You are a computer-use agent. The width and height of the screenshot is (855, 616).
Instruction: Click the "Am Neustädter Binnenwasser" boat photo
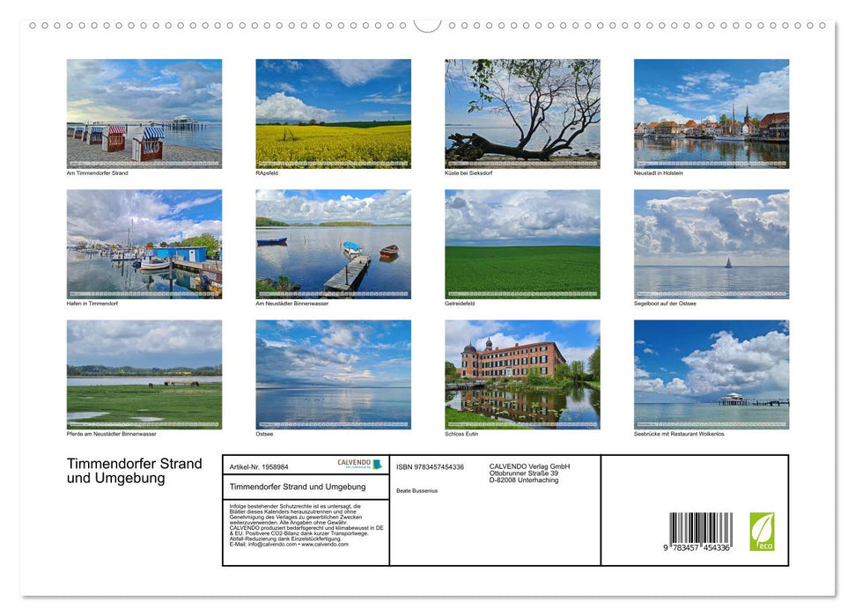coord(333,244)
